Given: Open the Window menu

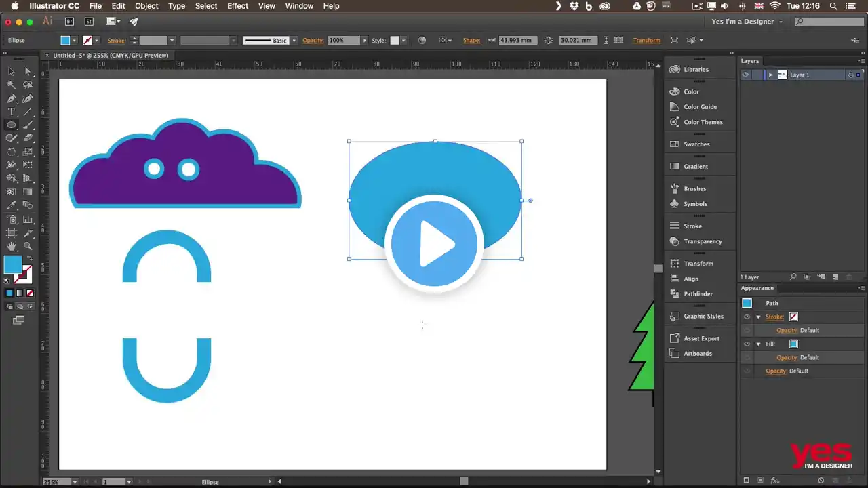Looking at the screenshot, I should pyautogui.click(x=299, y=6).
